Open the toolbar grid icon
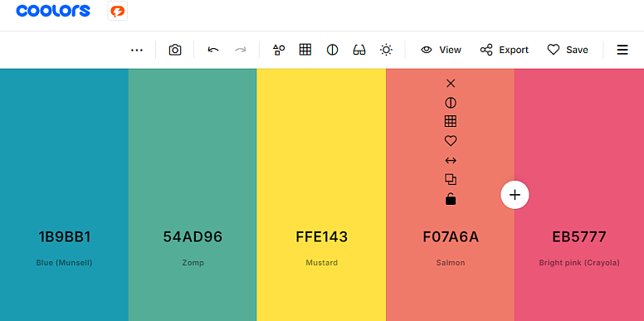This screenshot has width=644, height=321. tap(305, 50)
